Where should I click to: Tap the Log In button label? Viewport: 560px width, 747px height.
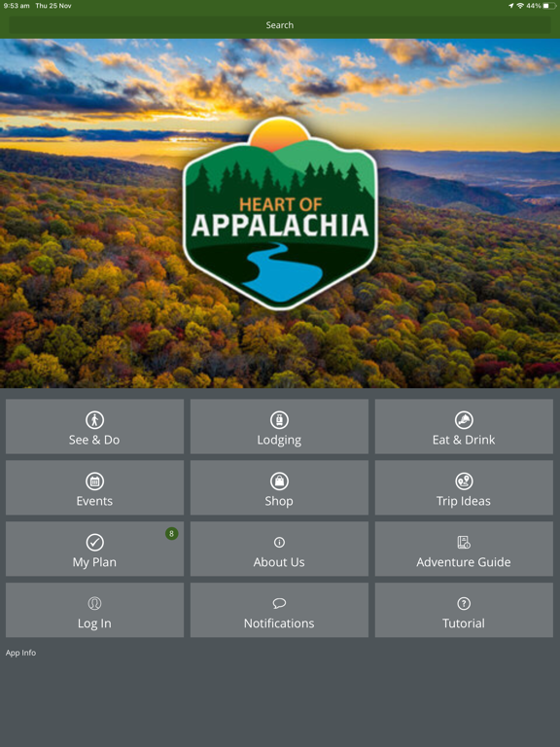94,623
